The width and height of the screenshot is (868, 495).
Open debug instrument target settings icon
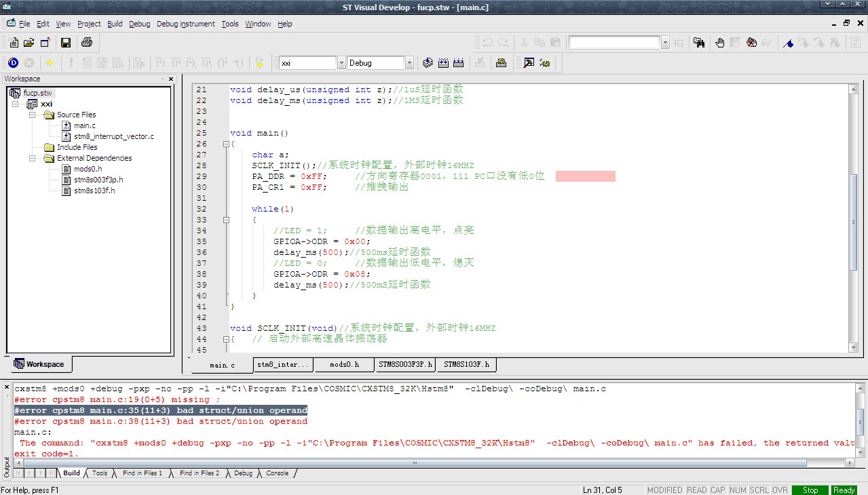tap(529, 63)
